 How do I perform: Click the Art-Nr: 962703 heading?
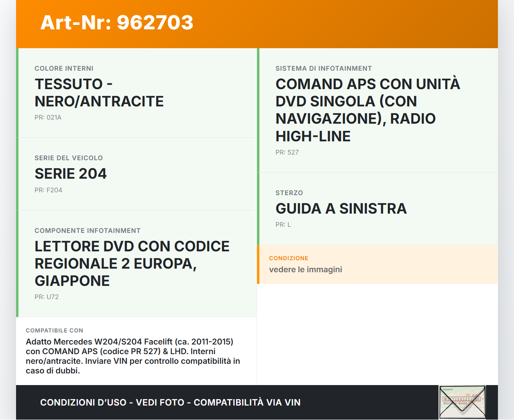[x=117, y=22]
